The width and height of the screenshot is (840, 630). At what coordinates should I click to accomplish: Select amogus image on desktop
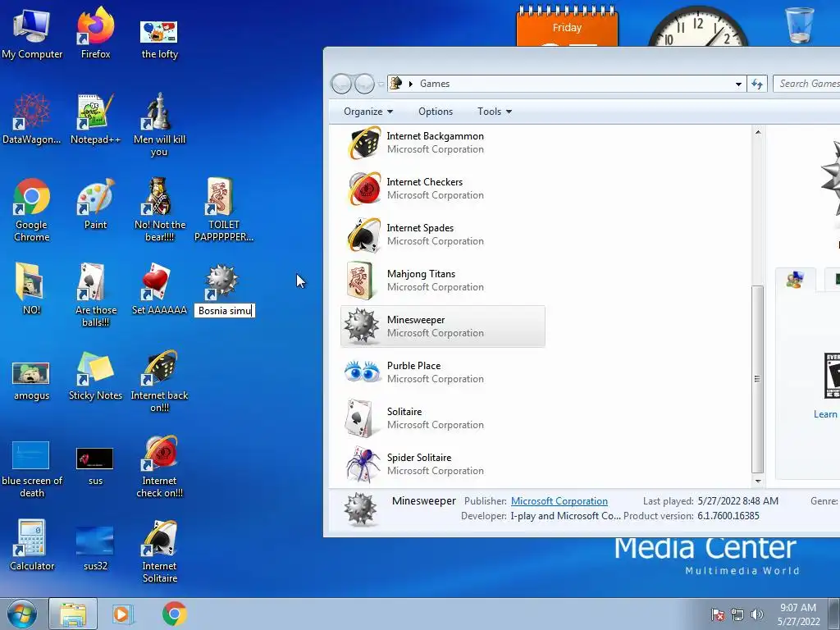pyautogui.click(x=32, y=381)
